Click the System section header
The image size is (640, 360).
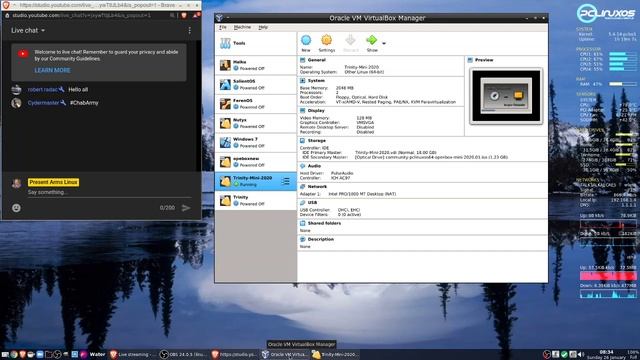(x=316, y=81)
